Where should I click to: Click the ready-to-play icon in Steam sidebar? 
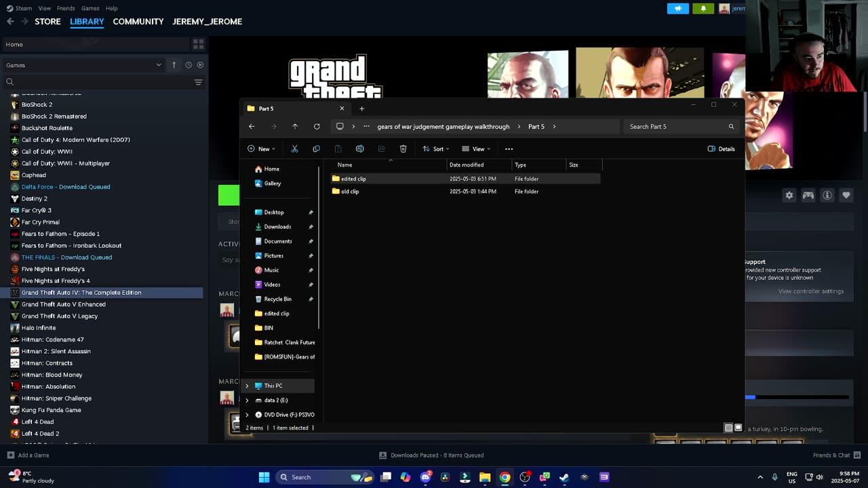pos(200,65)
